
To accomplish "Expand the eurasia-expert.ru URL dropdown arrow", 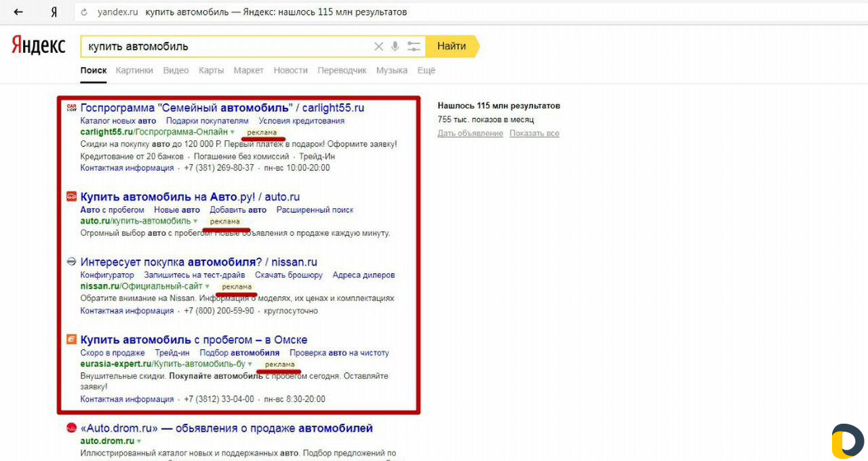I will pyautogui.click(x=250, y=364).
